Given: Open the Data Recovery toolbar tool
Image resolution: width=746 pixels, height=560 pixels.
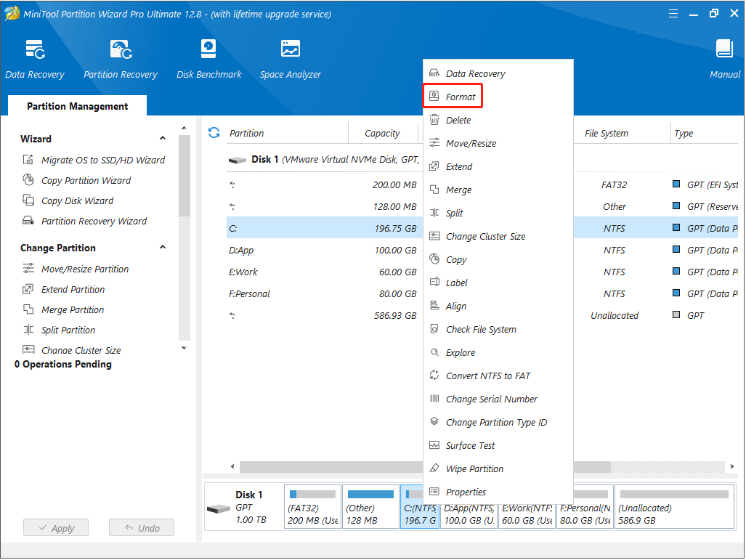Looking at the screenshot, I should click(x=35, y=59).
